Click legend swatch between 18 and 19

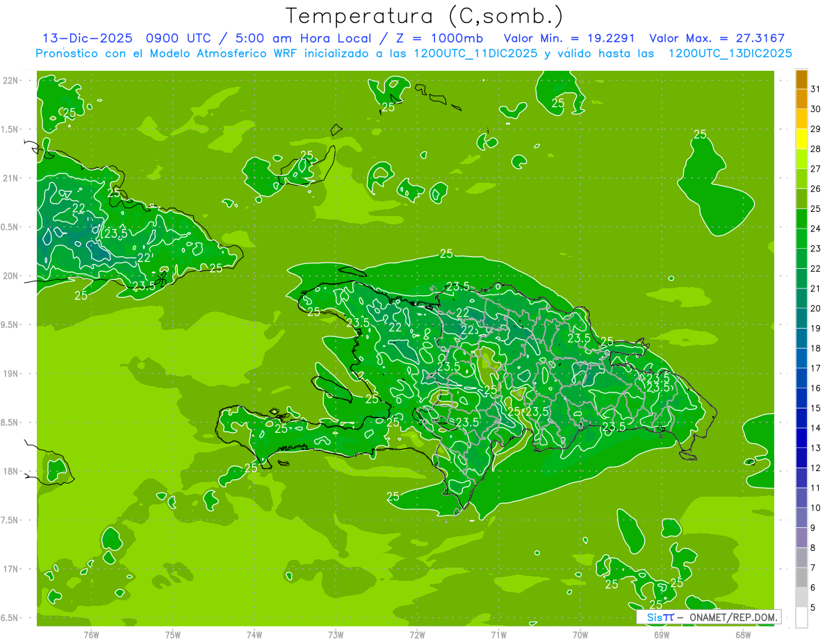coord(801,338)
